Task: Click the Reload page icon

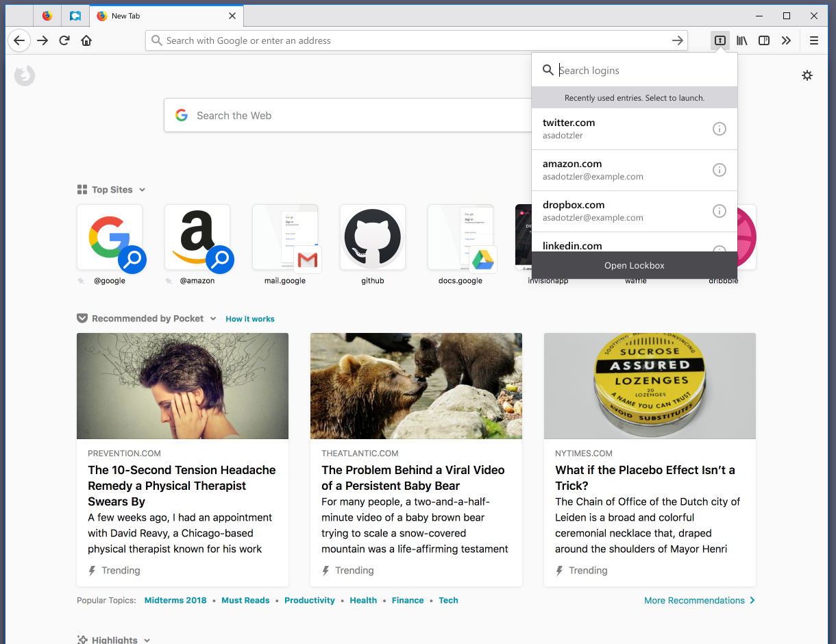Action: pos(64,40)
